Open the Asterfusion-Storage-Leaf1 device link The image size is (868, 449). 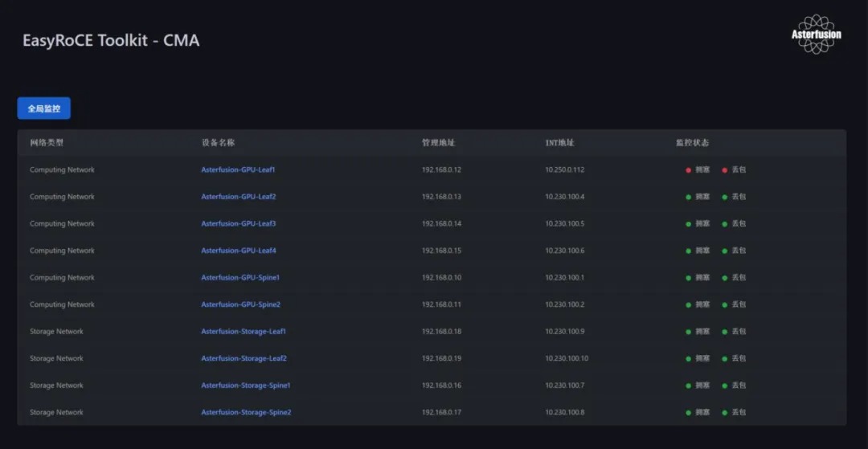(244, 332)
